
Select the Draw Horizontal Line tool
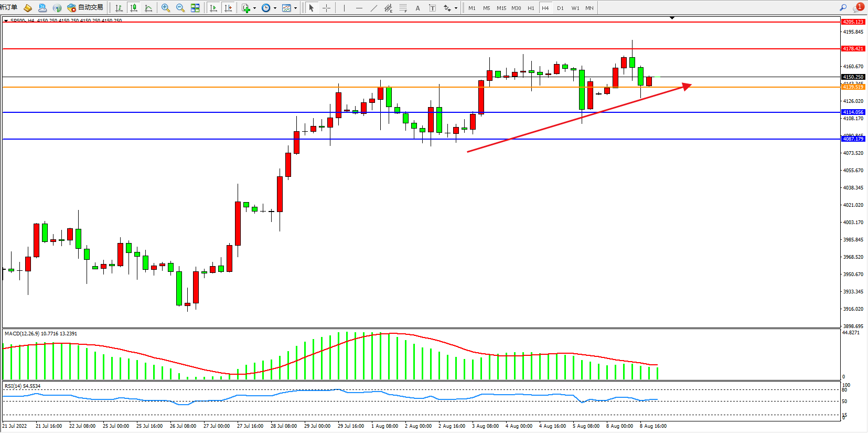point(359,8)
